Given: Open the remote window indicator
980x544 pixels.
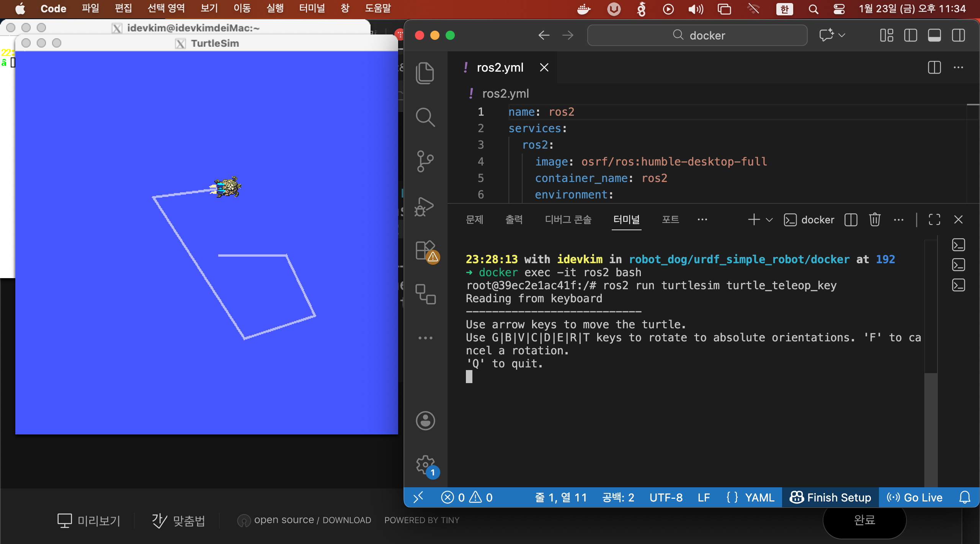Looking at the screenshot, I should (418, 497).
